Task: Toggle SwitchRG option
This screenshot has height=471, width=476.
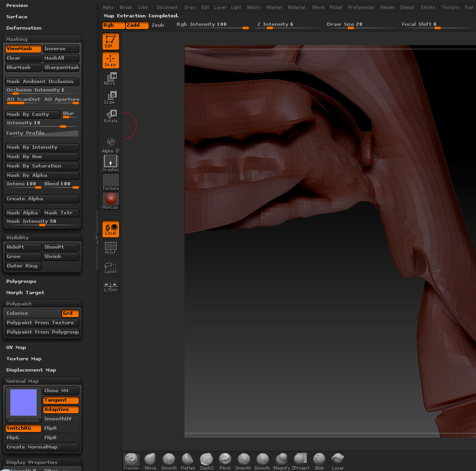Action: (x=23, y=428)
